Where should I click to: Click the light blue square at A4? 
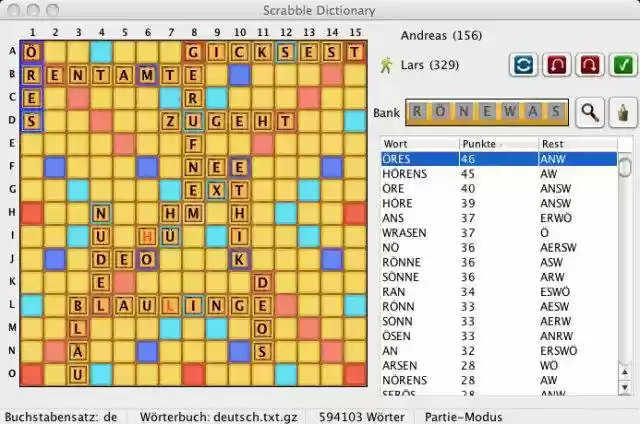pyautogui.click(x=101, y=52)
